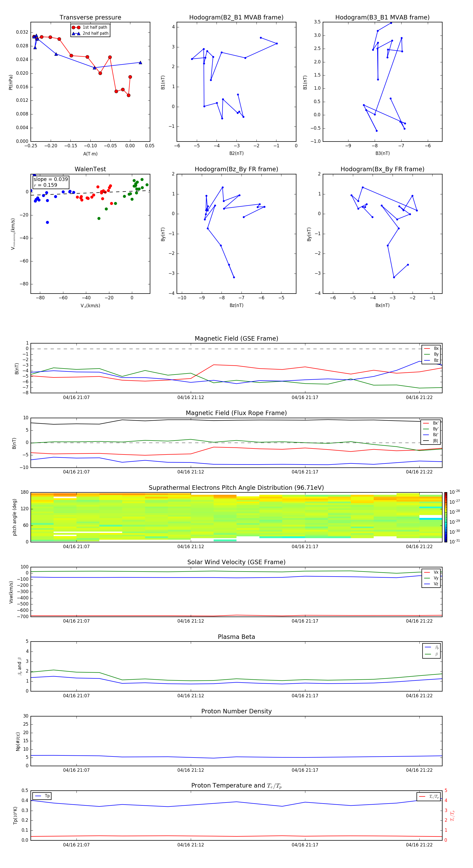Screen dimensions: 473x868
Task: Click the red Te/Tp legend box
Action: point(429,796)
